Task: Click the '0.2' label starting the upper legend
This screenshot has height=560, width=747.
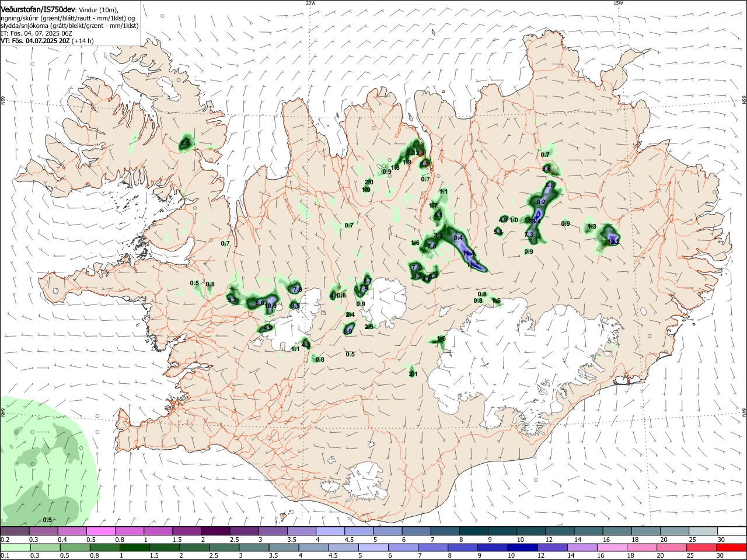Action: (5, 540)
